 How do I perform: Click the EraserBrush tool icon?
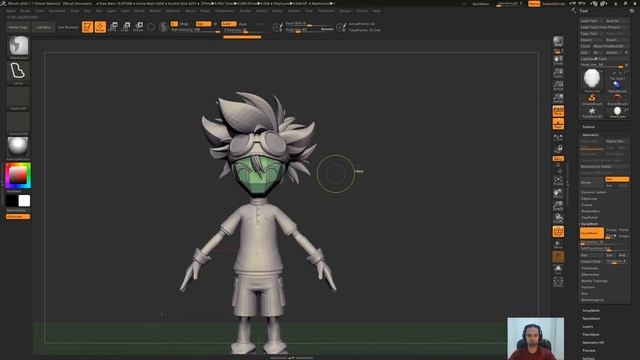tap(617, 99)
